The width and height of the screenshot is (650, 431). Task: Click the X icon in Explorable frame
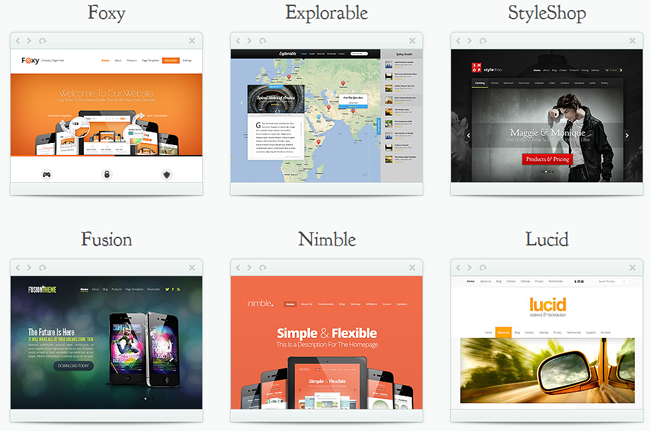pos(412,41)
